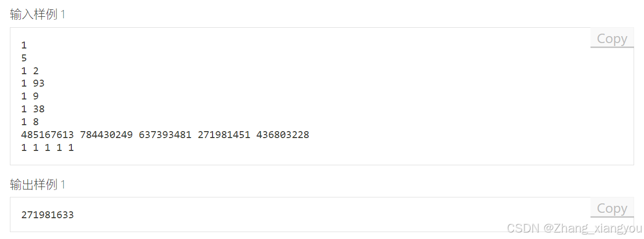
Task: Click the number 436803228 in the input
Action: [282, 135]
